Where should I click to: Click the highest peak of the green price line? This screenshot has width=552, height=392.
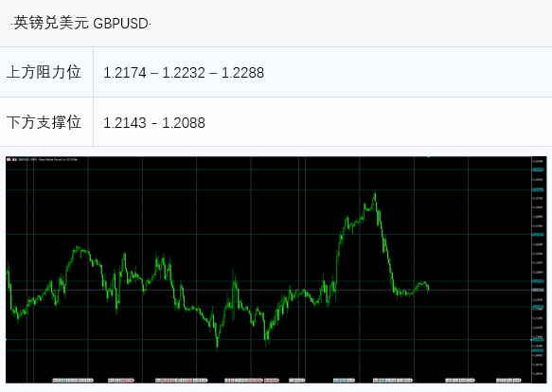click(375, 192)
